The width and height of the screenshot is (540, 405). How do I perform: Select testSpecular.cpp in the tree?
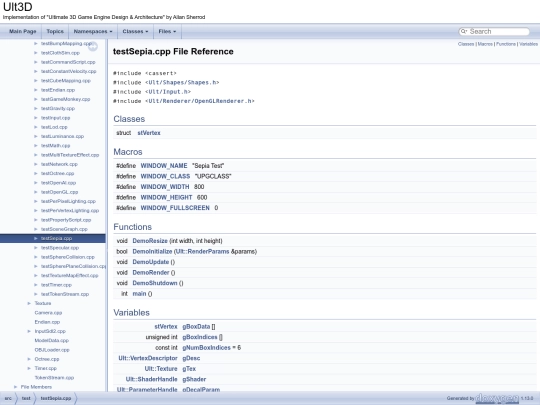coord(60,248)
